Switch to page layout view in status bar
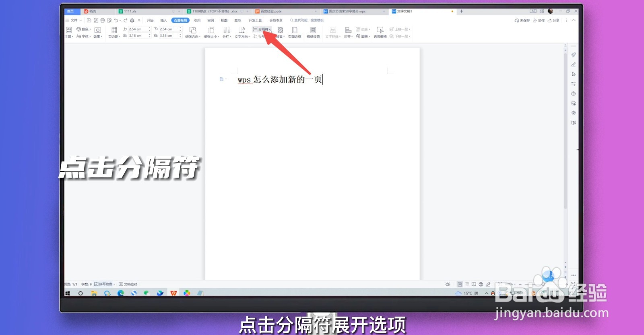This screenshot has width=644, height=335. point(460,284)
